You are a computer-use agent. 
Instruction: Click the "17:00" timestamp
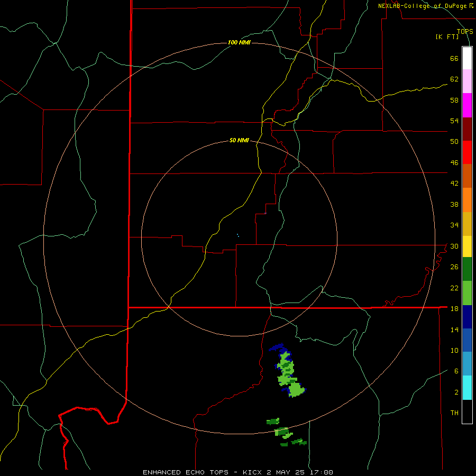tap(322, 472)
